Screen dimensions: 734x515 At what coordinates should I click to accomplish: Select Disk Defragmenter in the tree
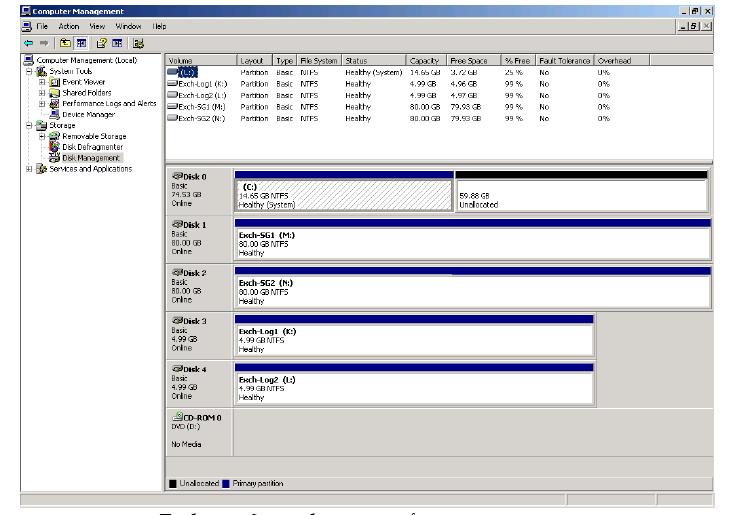pos(90,147)
